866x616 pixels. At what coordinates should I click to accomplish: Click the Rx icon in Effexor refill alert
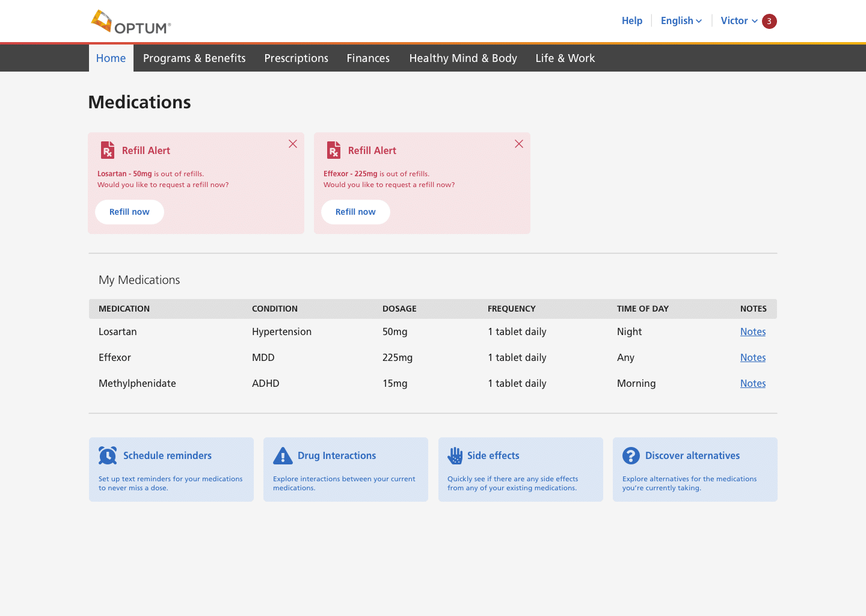tap(334, 150)
